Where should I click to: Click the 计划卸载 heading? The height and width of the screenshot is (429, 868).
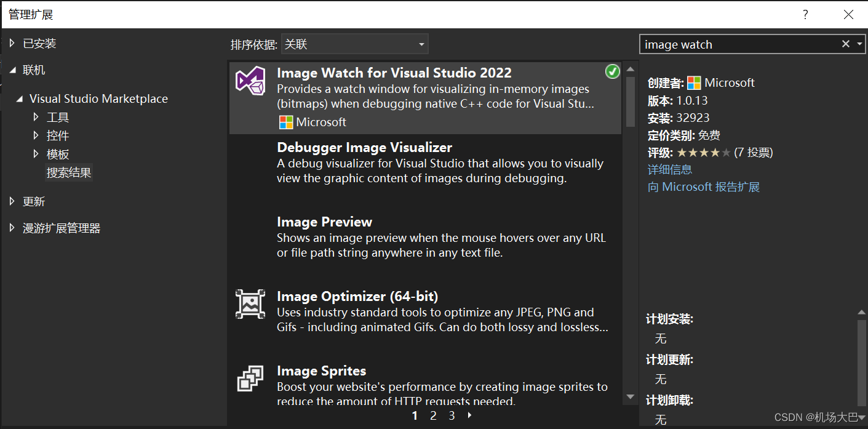[x=669, y=401]
